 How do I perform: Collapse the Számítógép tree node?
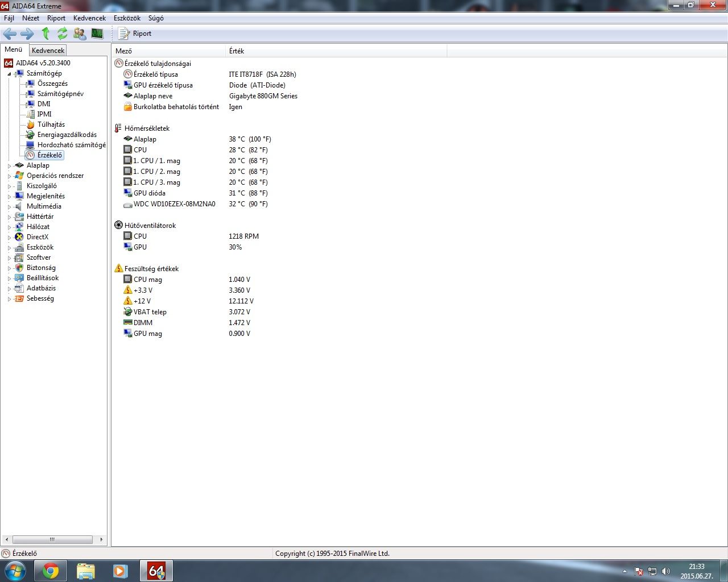pyautogui.click(x=9, y=74)
